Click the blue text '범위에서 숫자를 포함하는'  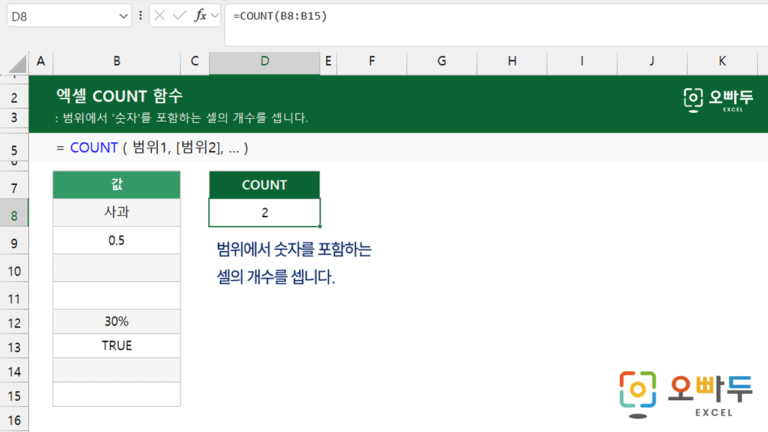[x=294, y=249]
